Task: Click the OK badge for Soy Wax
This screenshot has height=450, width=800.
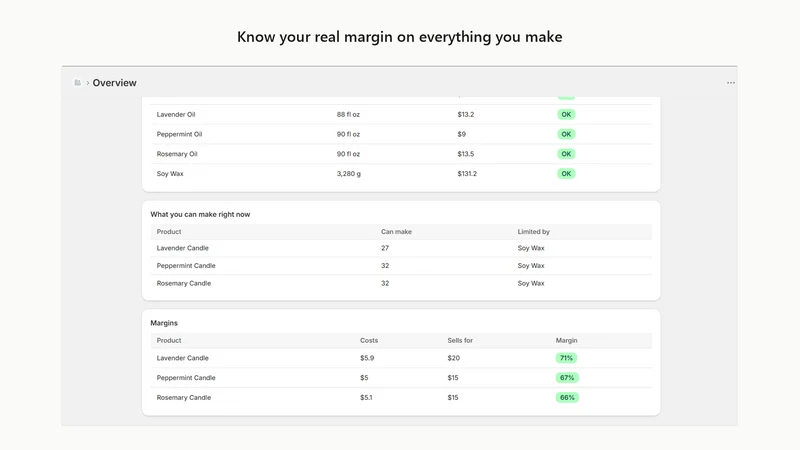Action: click(566, 173)
